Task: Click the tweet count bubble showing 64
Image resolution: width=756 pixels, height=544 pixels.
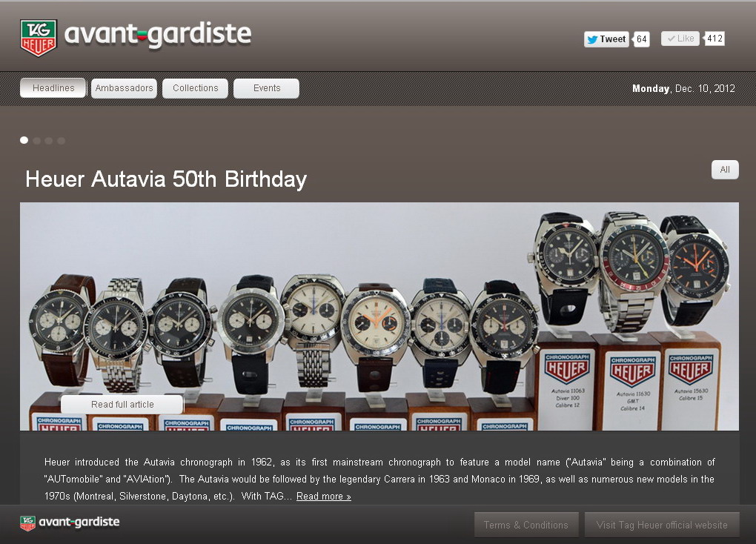Action: [641, 39]
